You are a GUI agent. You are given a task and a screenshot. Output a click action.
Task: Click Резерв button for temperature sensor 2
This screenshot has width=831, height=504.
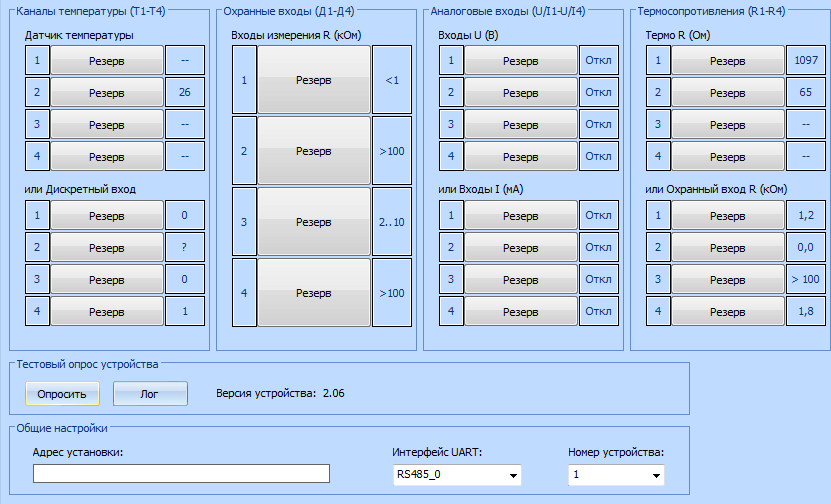coord(107,92)
